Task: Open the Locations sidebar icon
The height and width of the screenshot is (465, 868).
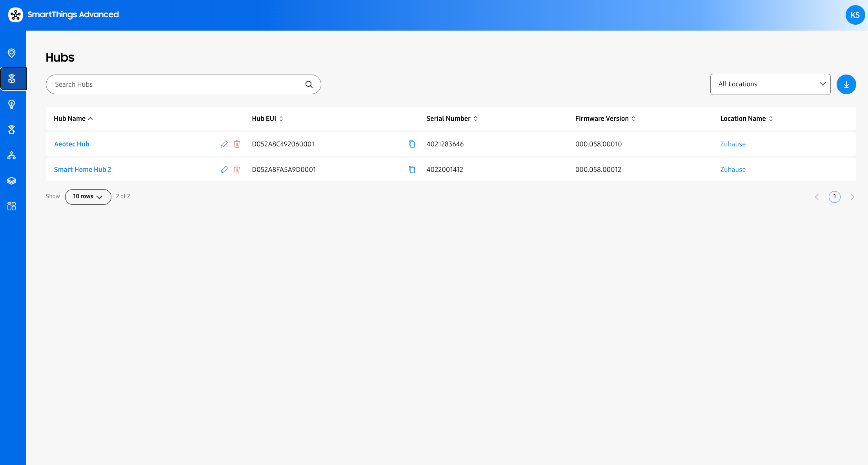Action: pyautogui.click(x=12, y=53)
